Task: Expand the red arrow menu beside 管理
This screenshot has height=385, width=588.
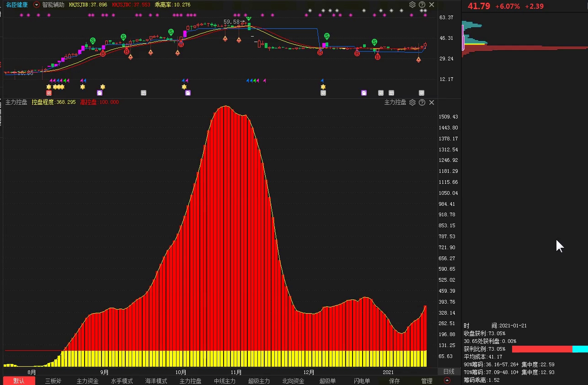Action: (x=447, y=381)
